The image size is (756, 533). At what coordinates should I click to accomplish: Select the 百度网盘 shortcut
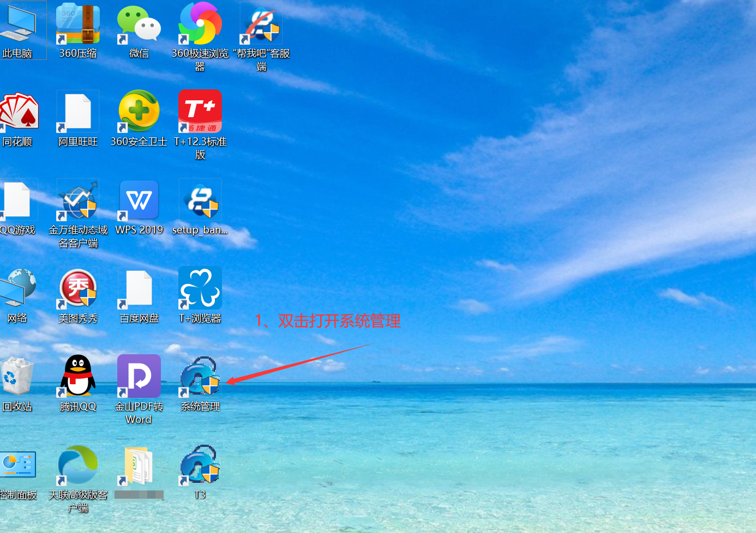click(139, 289)
